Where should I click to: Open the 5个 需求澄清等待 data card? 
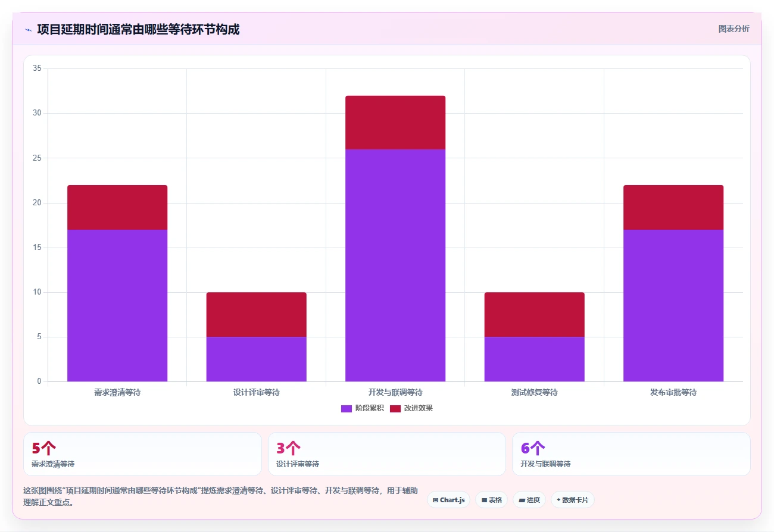[x=142, y=454]
